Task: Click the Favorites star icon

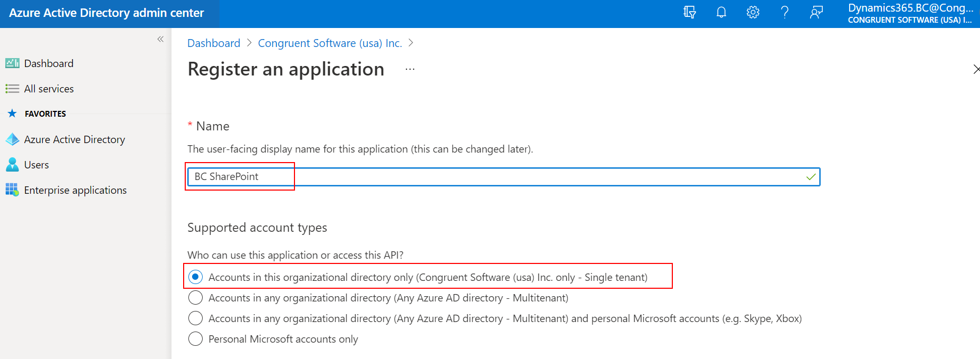Action: click(x=12, y=114)
